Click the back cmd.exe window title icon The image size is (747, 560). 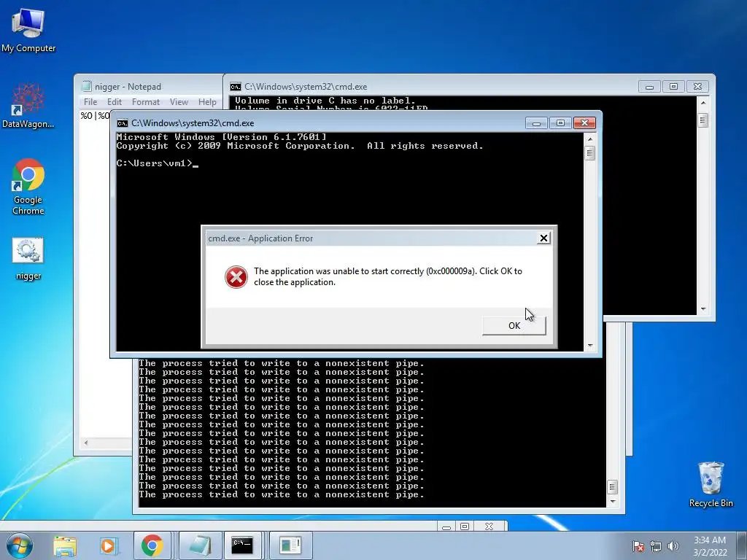tap(236, 87)
